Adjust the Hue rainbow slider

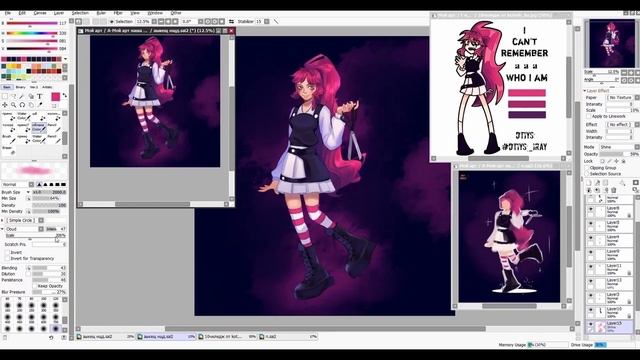[x=32, y=33]
